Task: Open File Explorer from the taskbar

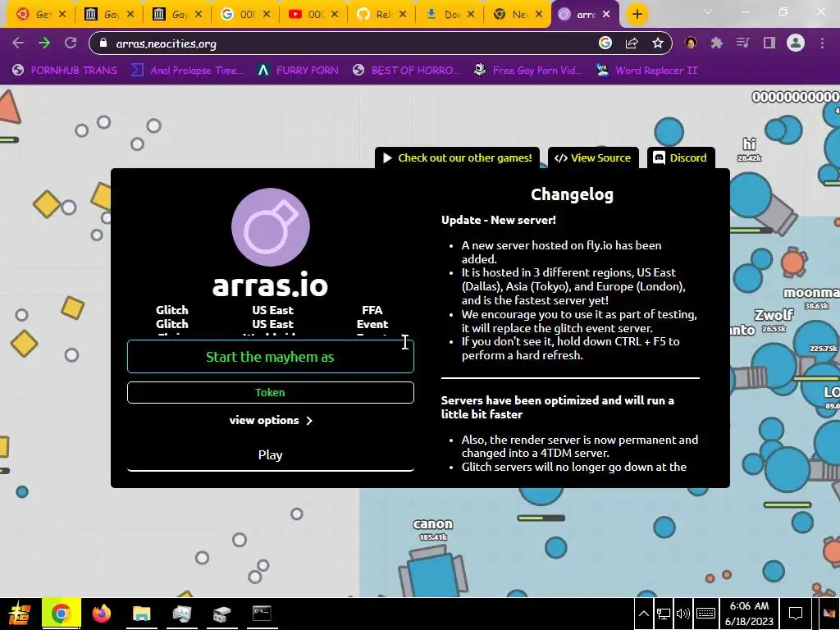Action: point(141,614)
